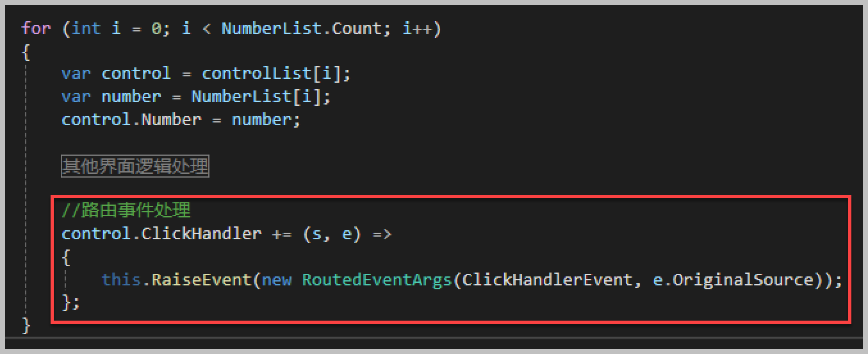Viewport: 868px width, 354px height.
Task: Expand the collapsed 其他界面逻辑处理 region
Action: [135, 167]
